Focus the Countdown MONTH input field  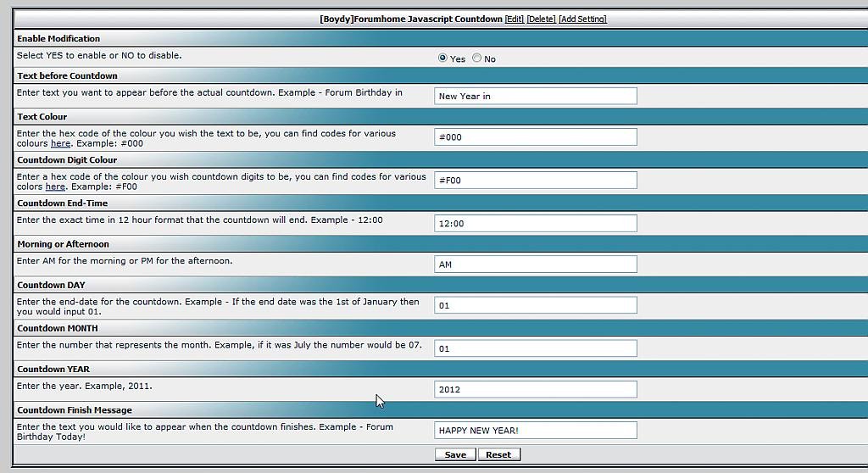point(536,348)
